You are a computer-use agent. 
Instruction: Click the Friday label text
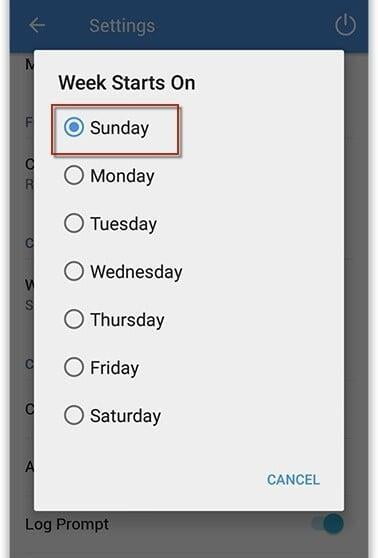114,368
